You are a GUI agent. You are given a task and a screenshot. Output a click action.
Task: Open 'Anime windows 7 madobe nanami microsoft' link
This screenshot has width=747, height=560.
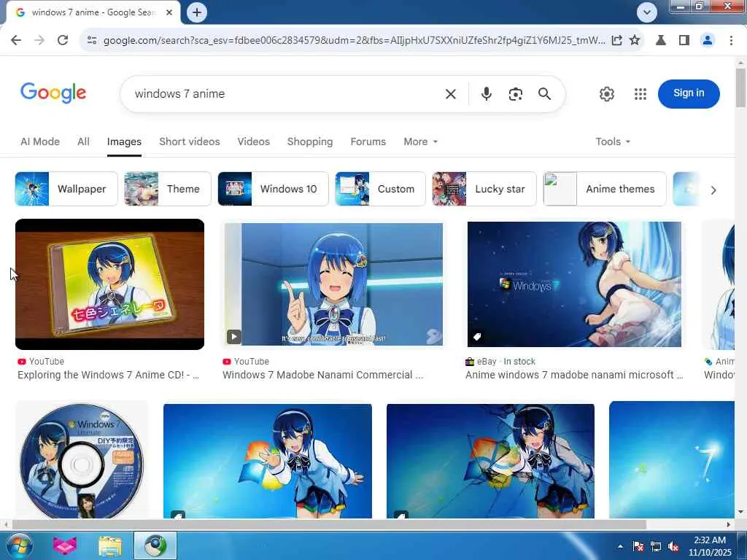tap(574, 375)
